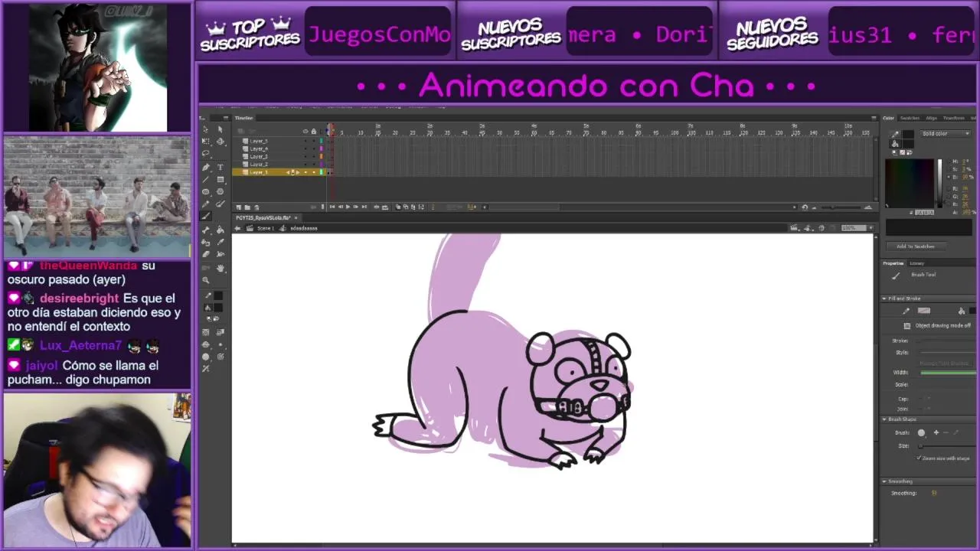Select the Paint Bucket tool
Screen dimensions: 980x551
(x=220, y=230)
